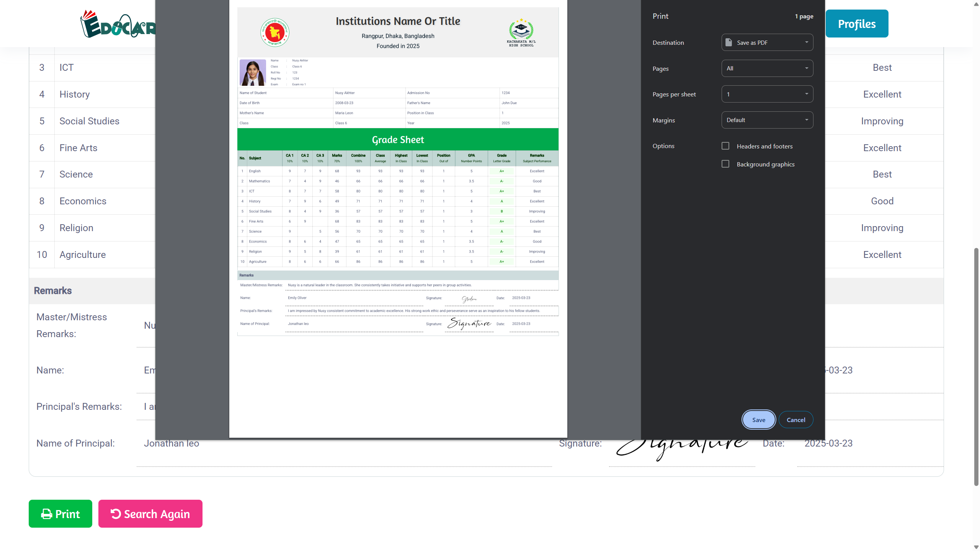This screenshot has height=551, width=980.
Task: Click the printer icon on Print button
Action: click(x=47, y=514)
